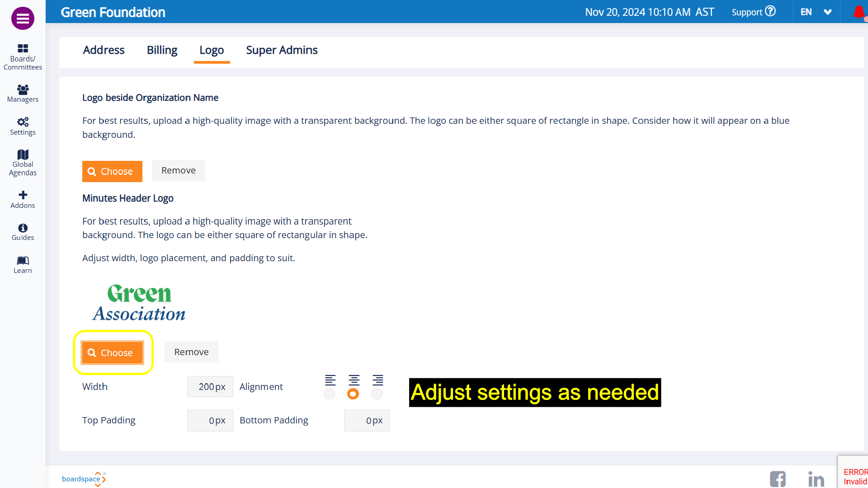Open Learn book icon
Image resolution: width=868 pixels, height=488 pixels.
[x=23, y=265]
